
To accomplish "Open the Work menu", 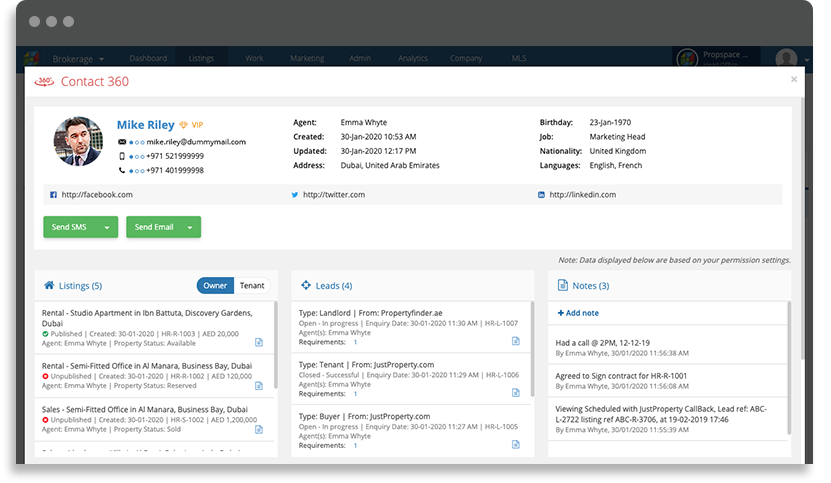I will click(x=254, y=58).
